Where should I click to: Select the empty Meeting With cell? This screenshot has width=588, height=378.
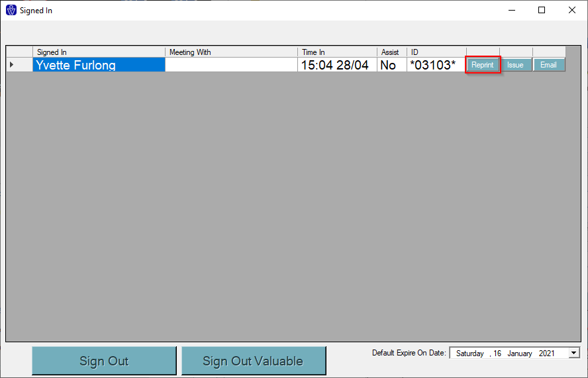pos(231,65)
